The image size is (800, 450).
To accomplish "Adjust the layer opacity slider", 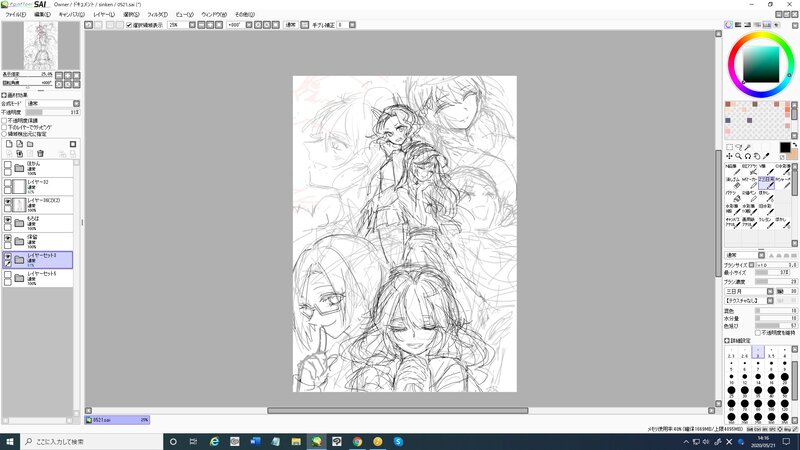I will tap(53, 112).
